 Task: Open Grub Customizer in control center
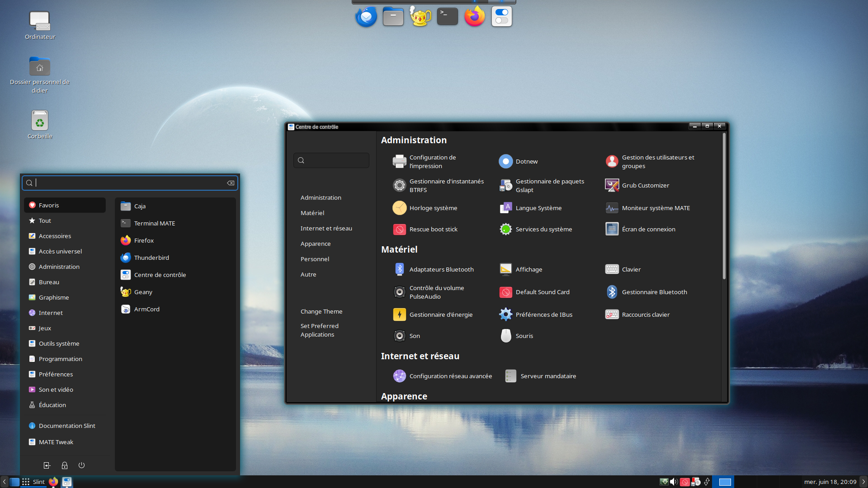coord(645,185)
